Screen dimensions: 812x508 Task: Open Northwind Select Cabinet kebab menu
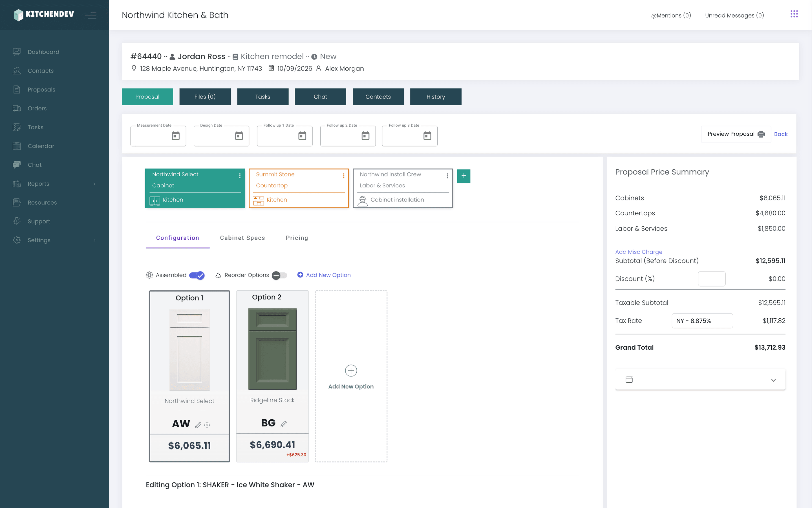(x=240, y=176)
